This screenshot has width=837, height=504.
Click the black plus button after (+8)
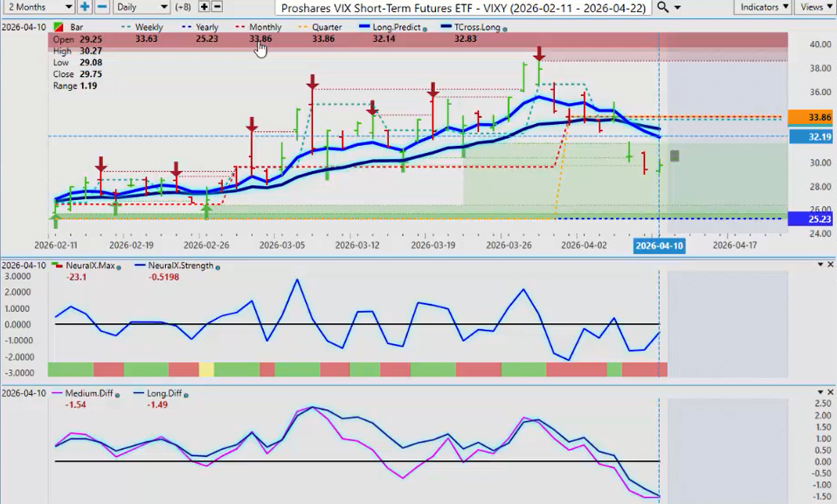pos(204,7)
